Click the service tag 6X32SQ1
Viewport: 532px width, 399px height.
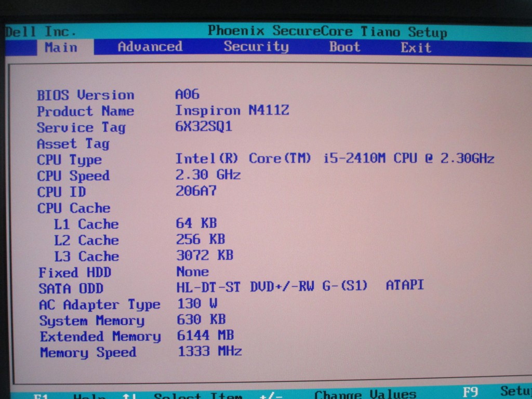click(204, 127)
